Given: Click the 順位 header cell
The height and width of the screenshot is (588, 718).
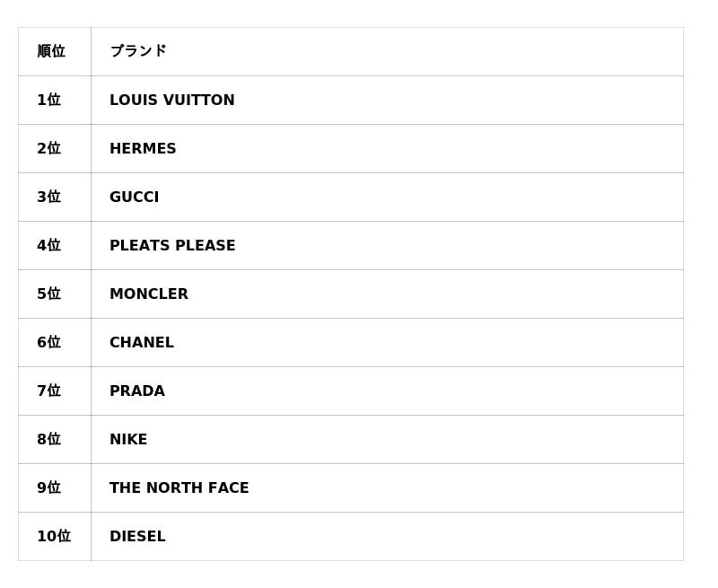Looking at the screenshot, I should click(51, 51).
